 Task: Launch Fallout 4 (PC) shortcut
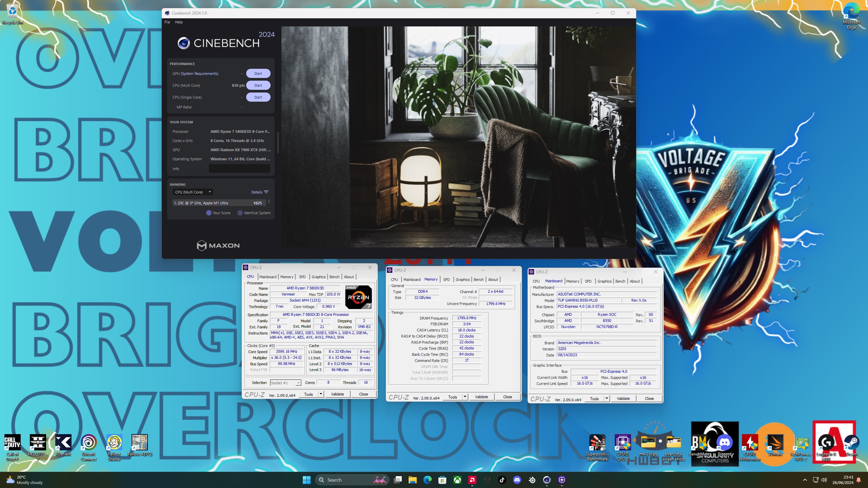coord(140,445)
